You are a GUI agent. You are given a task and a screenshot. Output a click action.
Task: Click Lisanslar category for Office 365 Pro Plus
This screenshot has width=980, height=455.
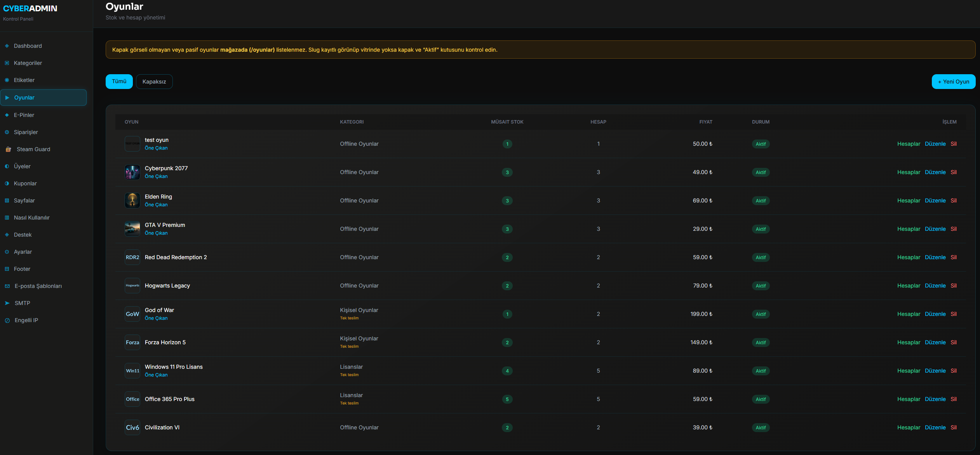pos(351,395)
